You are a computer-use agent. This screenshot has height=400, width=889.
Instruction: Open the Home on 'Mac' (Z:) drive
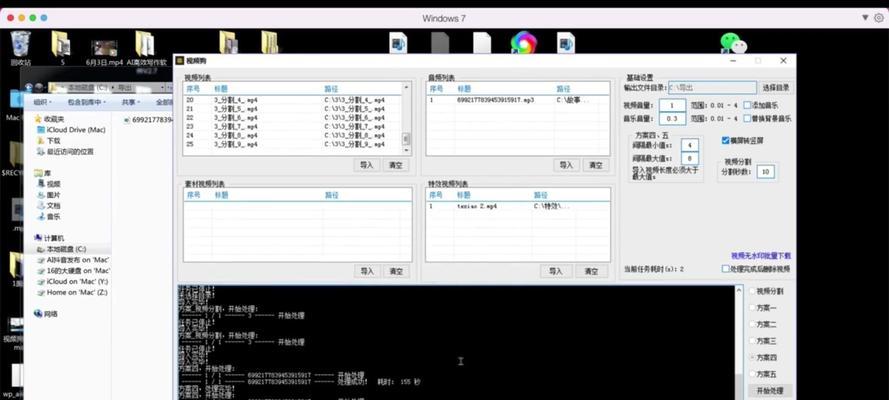coord(72,292)
